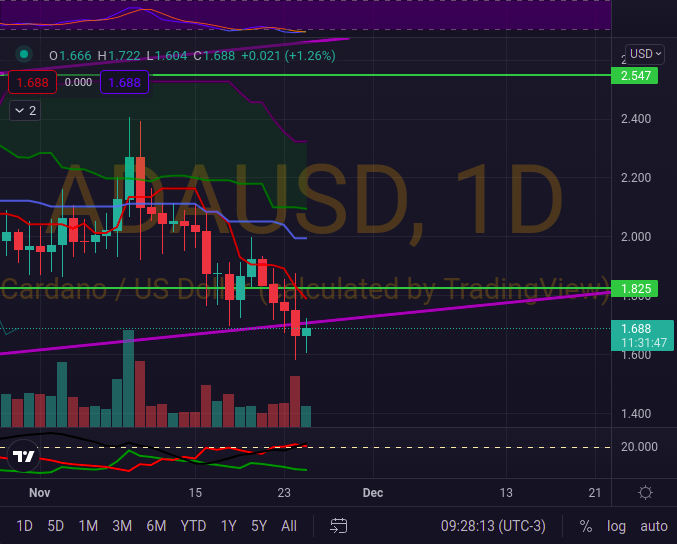677x544 pixels.
Task: Click the 2.200 price scale label
Action: pyautogui.click(x=636, y=177)
